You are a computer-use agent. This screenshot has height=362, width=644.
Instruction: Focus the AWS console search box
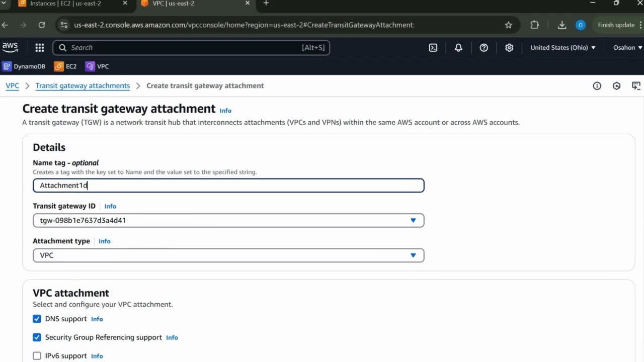pos(191,48)
